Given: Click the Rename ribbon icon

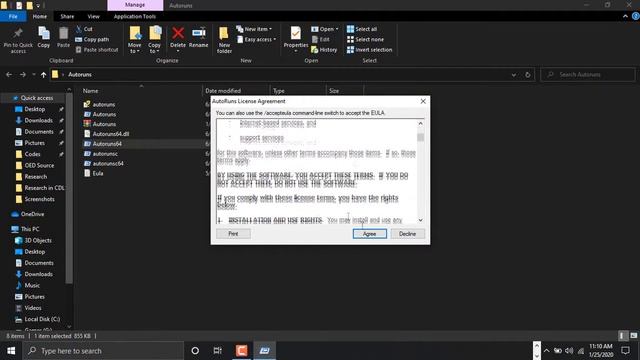Looking at the screenshot, I should 199,37.
